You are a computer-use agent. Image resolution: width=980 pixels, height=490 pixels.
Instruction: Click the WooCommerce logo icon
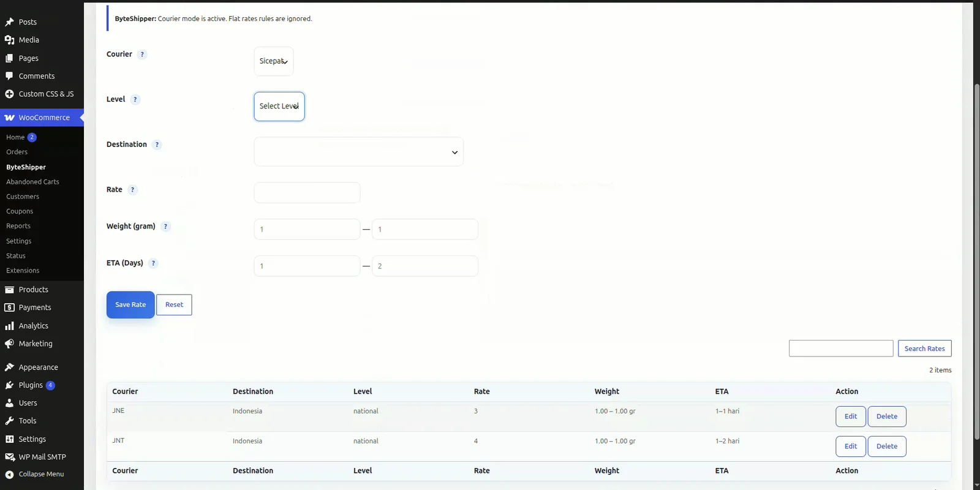click(x=9, y=118)
